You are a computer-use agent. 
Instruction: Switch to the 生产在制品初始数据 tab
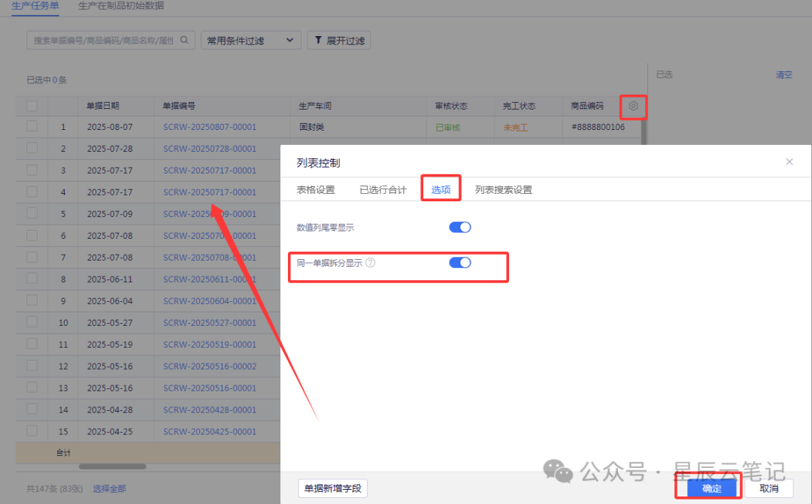click(x=121, y=6)
